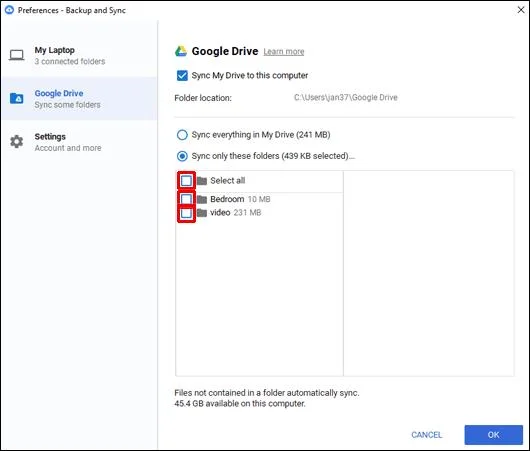Click the blue Drive folder sidebar icon
The image size is (530, 451).
click(x=17, y=98)
